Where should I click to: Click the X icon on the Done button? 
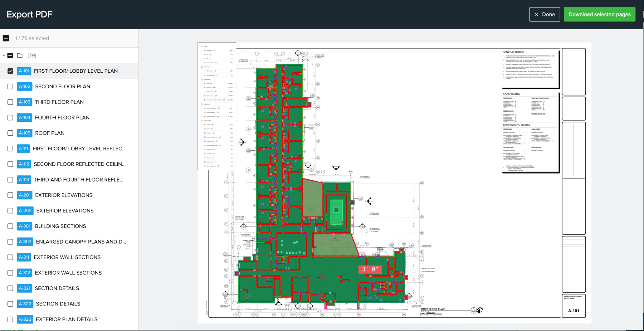(536, 14)
